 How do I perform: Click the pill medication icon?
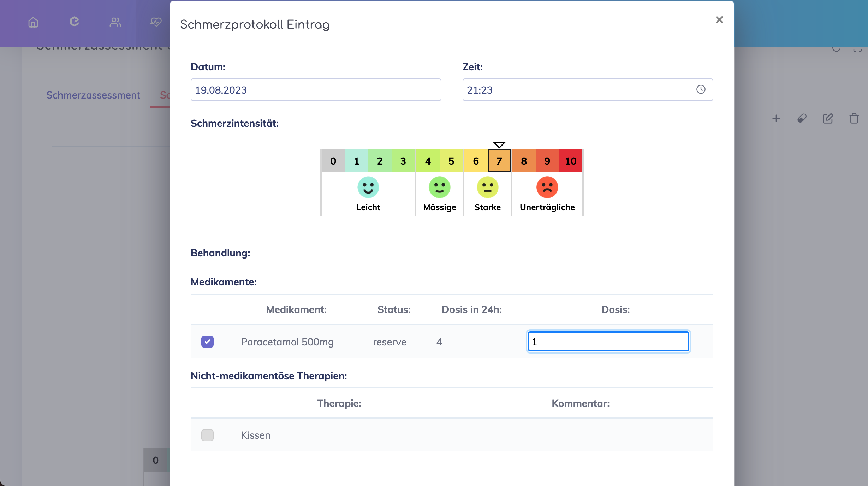(802, 118)
